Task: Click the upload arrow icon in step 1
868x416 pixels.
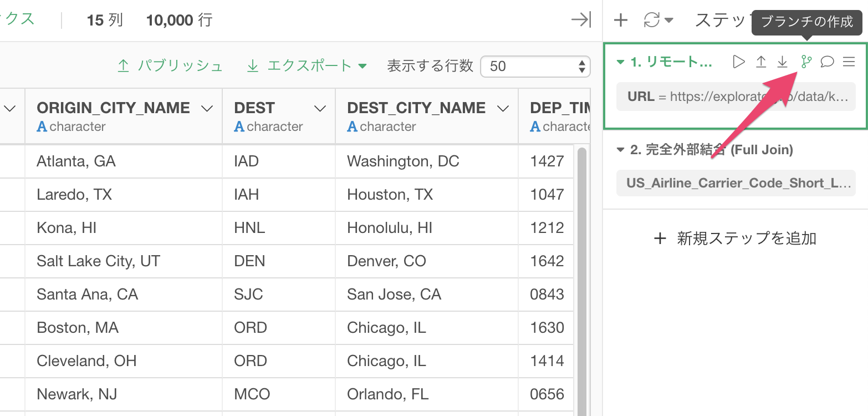Action: coord(761,62)
